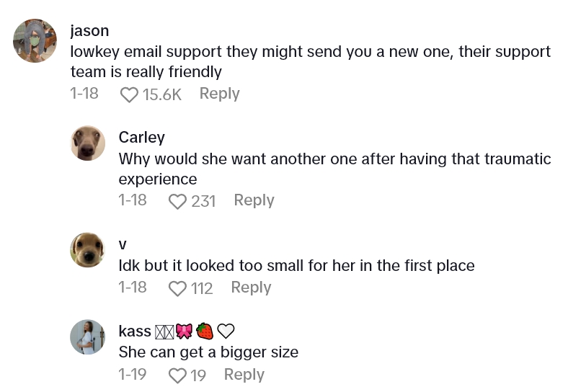
Task: Click jason's comment text about email support
Action: (x=310, y=61)
